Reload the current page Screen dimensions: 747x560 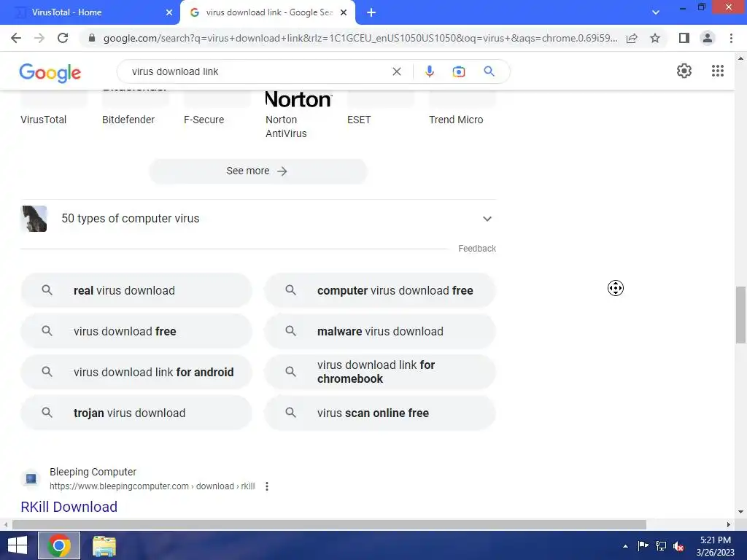point(63,38)
